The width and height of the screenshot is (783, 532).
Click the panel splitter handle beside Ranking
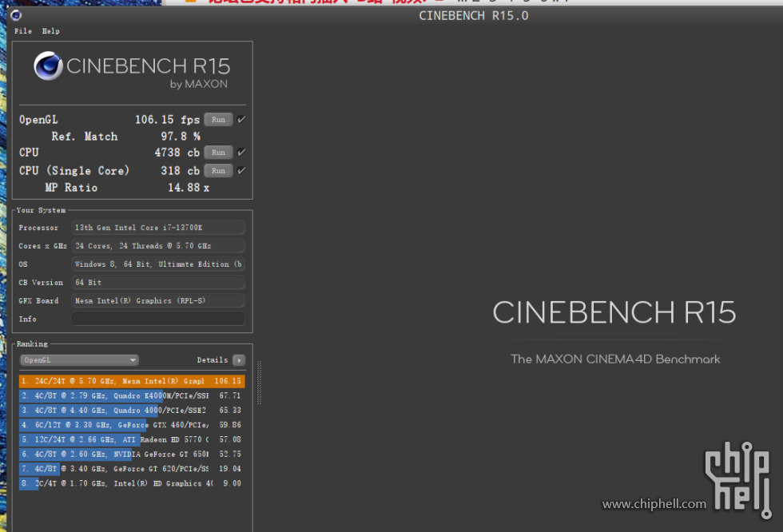pos(259,383)
